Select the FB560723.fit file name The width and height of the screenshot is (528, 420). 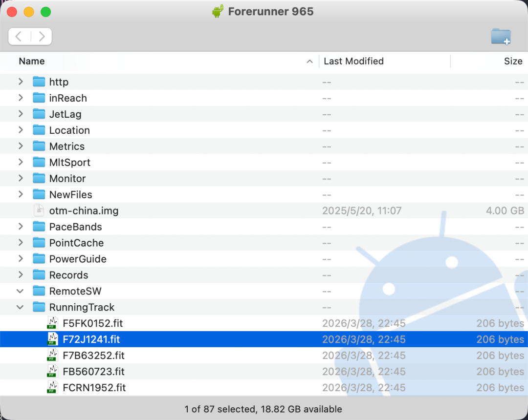[x=93, y=372]
